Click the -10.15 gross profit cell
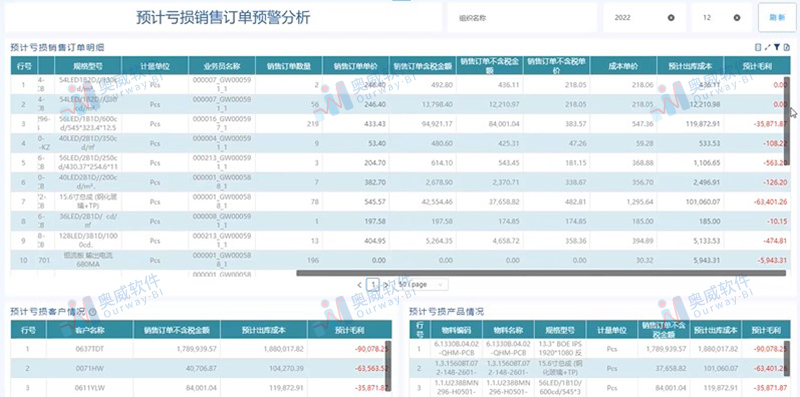 [x=757, y=221]
